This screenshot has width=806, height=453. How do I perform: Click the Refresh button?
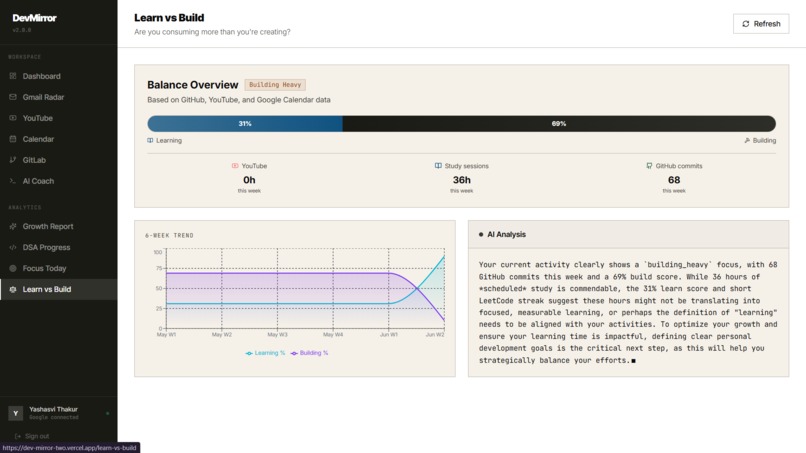tap(761, 24)
